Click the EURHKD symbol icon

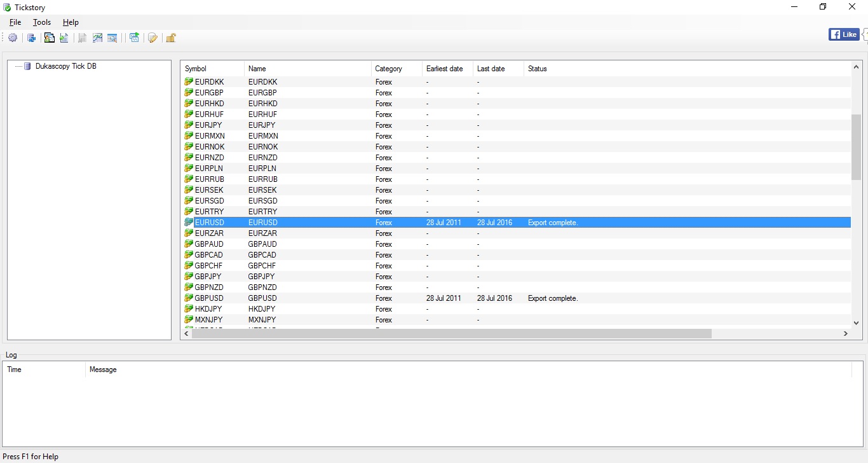pos(189,104)
